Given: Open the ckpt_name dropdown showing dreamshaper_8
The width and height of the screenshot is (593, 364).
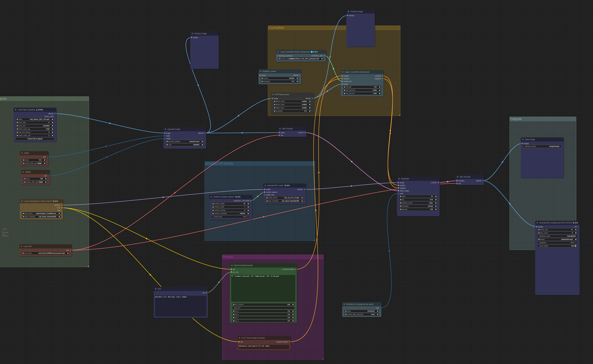Looking at the screenshot, I should (41, 214).
